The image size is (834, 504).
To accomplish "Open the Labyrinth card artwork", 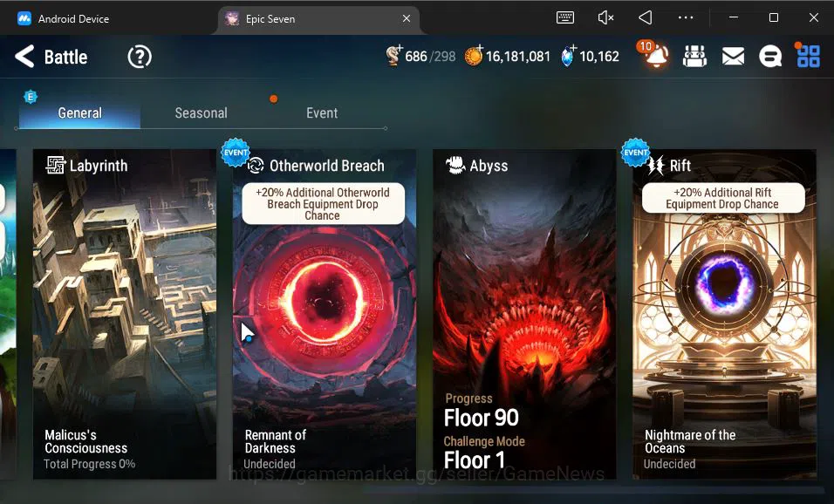I will (x=125, y=314).
